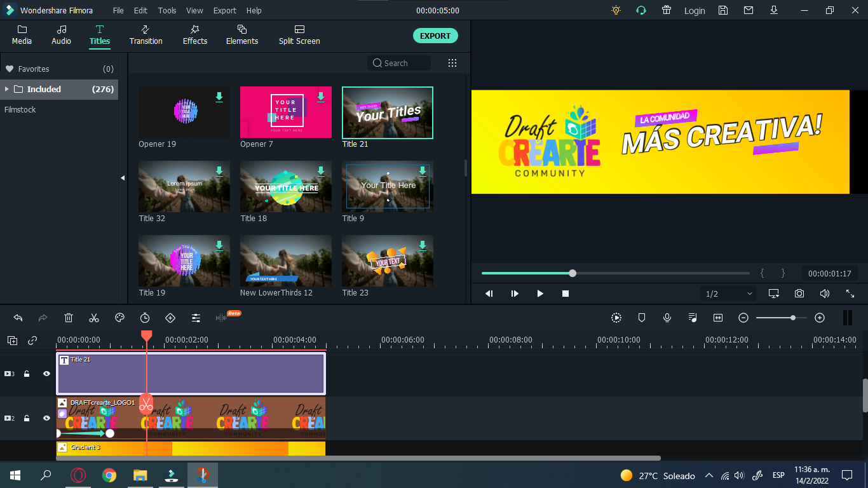Click the undo arrow in timeline toolbar
868x488 pixels.
click(x=18, y=318)
